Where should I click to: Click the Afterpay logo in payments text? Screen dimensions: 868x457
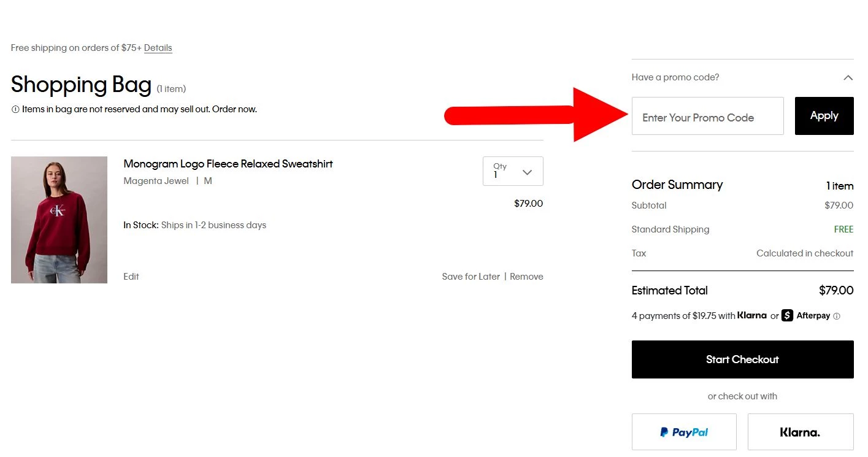point(805,316)
